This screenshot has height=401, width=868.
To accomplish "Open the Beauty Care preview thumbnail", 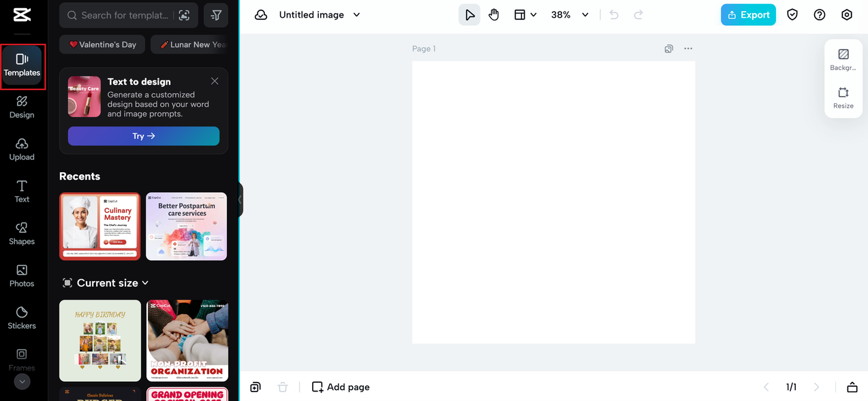I will (x=84, y=97).
